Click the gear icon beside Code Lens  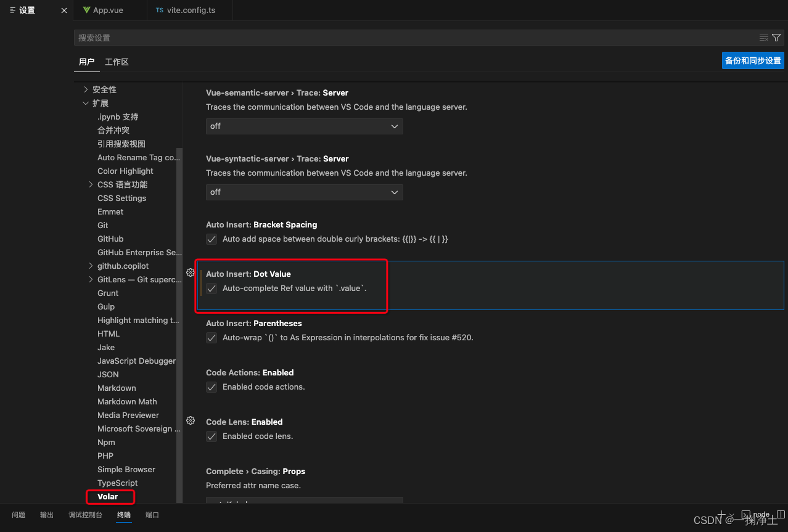coord(191,420)
